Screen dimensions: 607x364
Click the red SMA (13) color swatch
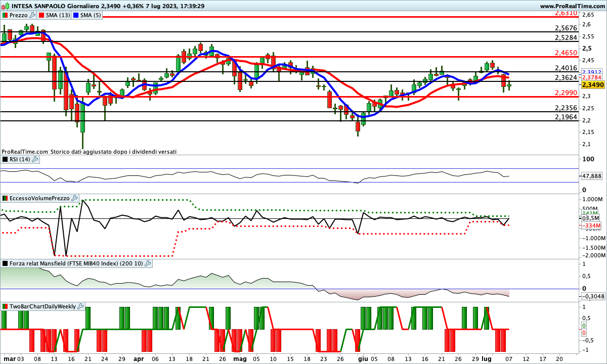pyautogui.click(x=42, y=15)
